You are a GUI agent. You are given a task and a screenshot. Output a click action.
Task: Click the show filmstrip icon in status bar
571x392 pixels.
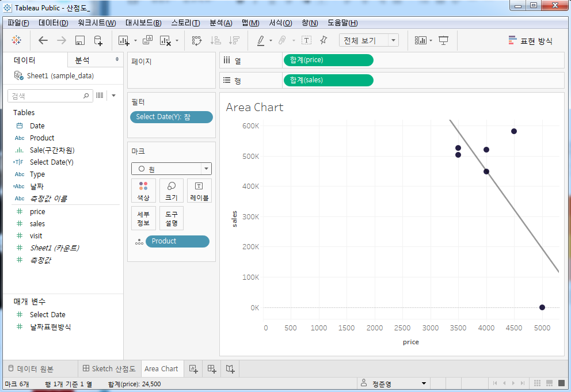pos(550,383)
